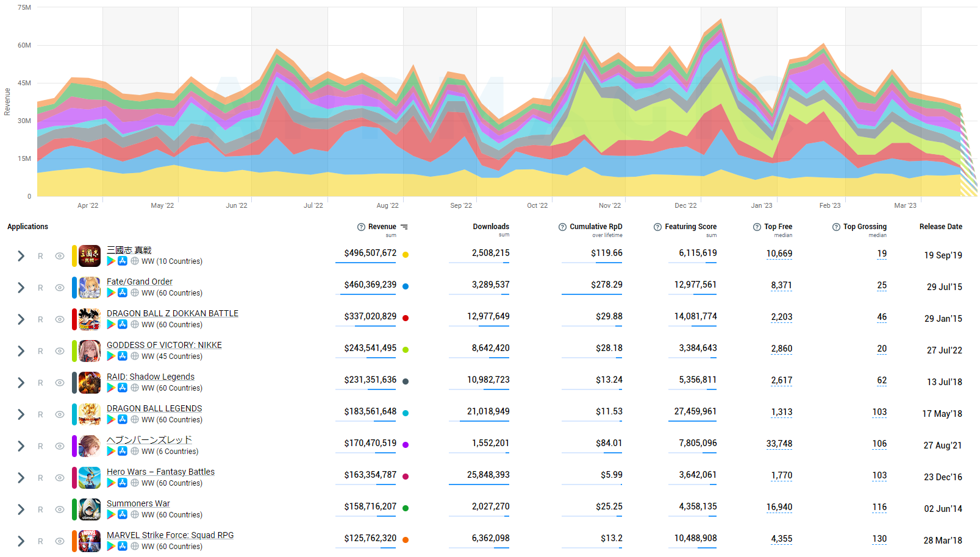Click the DOKKAN BATTLE app thumbnail
This screenshot has height=557, width=980.
point(90,319)
